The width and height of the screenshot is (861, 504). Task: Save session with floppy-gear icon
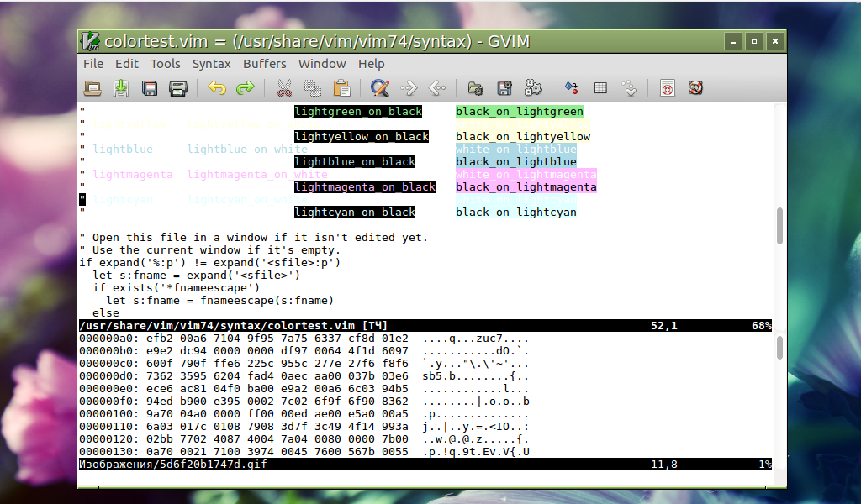504,88
